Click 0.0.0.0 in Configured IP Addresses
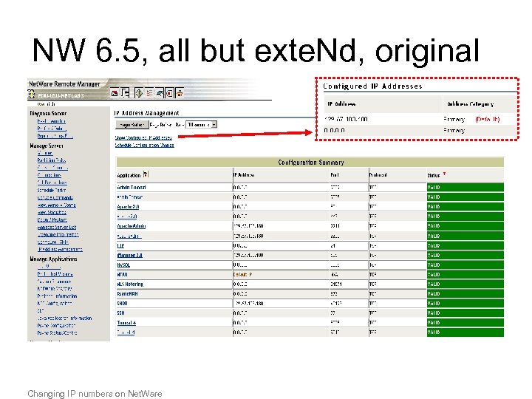 tap(334, 130)
